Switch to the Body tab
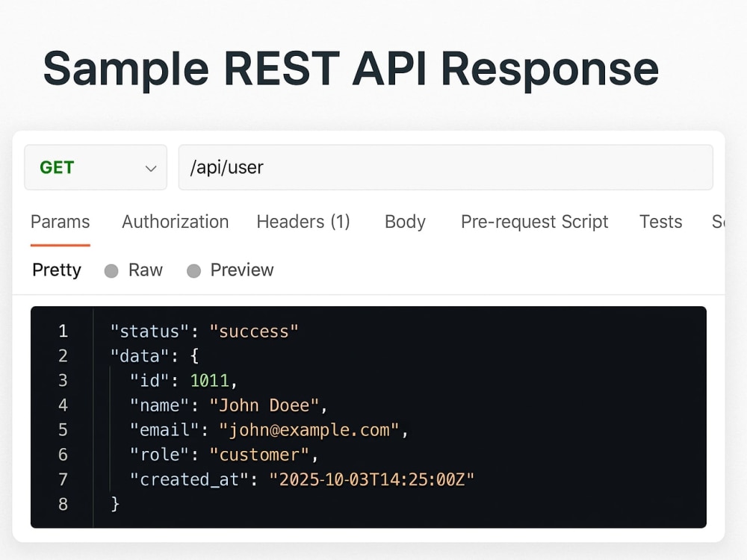This screenshot has height=560, width=747. click(405, 222)
